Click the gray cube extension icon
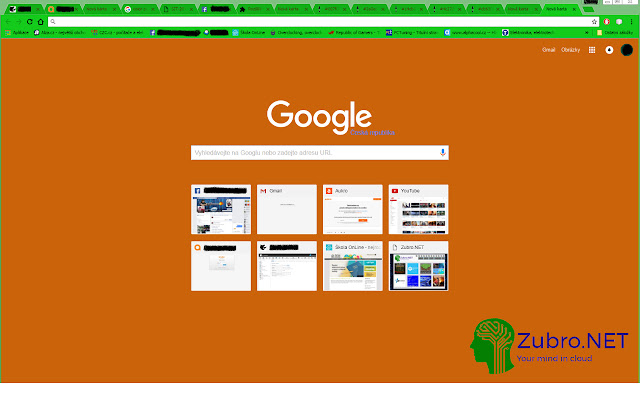This screenshot has height=400, width=640. [619, 22]
